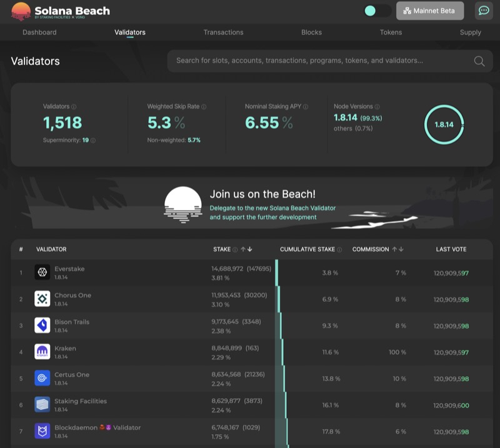Viewport: 500px width, 448px height.
Task: Open the Bison Trails validator page
Action: 72,322
